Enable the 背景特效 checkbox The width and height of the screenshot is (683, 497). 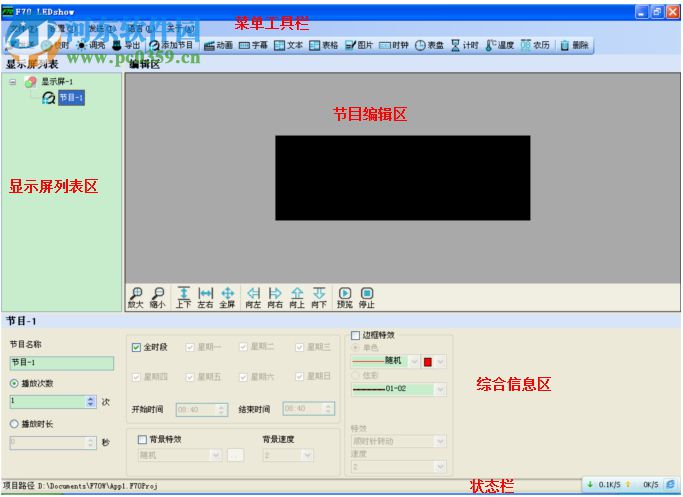(x=142, y=440)
